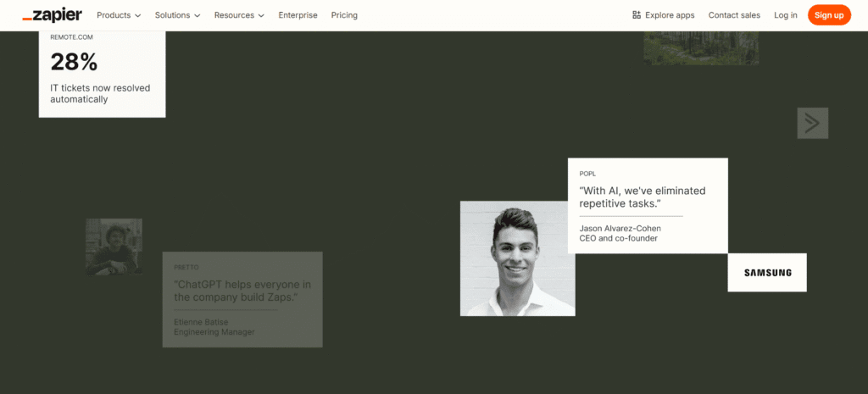Open the Pricing page

[x=344, y=15]
